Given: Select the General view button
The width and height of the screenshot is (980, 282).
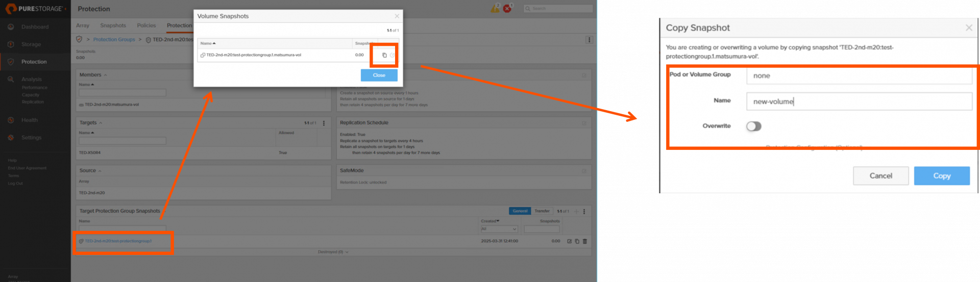Looking at the screenshot, I should coord(520,211).
